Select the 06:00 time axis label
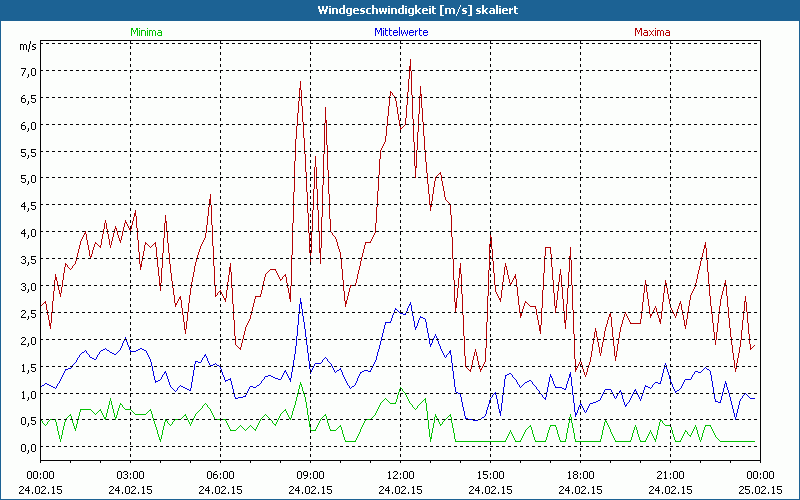Screen dimensions: 800x500 [x=221, y=475]
